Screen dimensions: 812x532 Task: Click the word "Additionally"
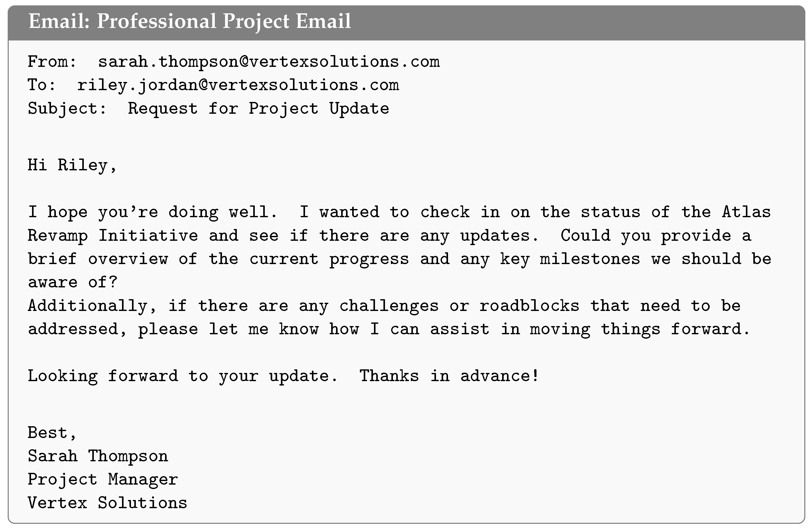87,306
